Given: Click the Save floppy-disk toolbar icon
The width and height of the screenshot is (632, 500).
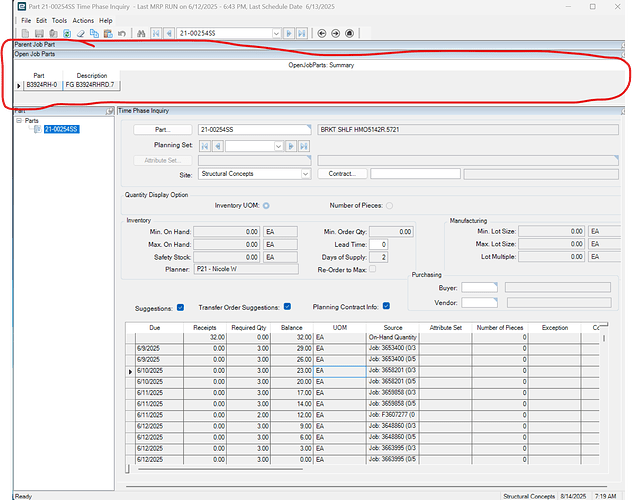Looking at the screenshot, I should click(x=39, y=33).
